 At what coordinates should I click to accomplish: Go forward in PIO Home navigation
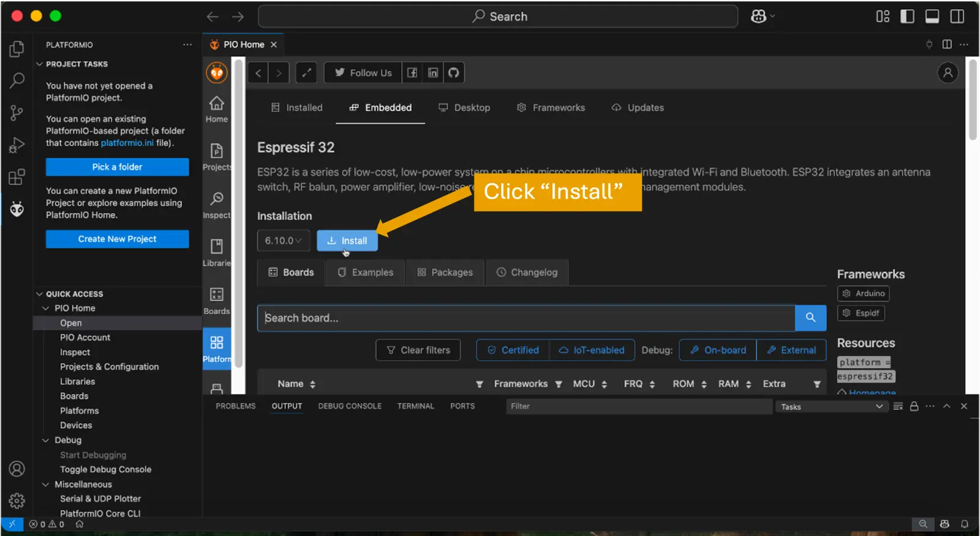tap(279, 73)
